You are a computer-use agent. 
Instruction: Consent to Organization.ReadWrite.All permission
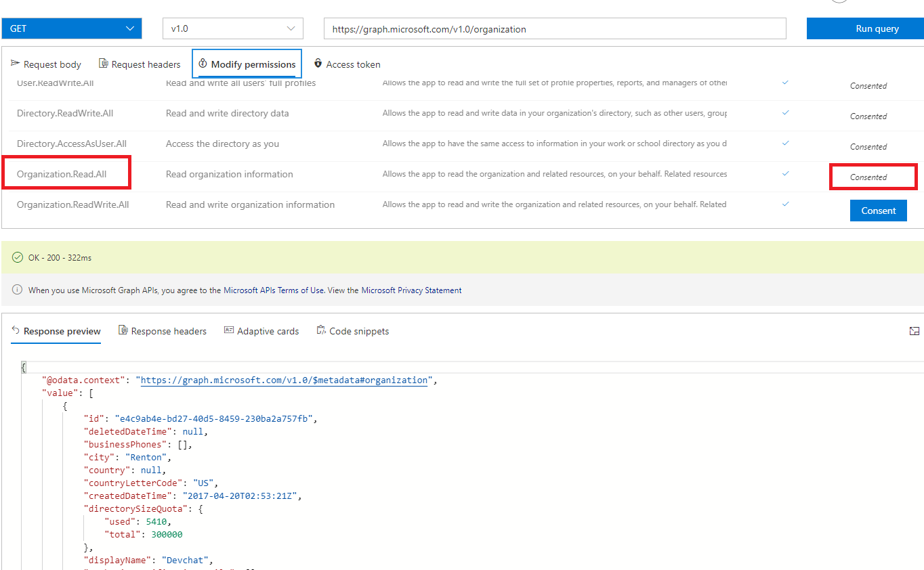878,211
